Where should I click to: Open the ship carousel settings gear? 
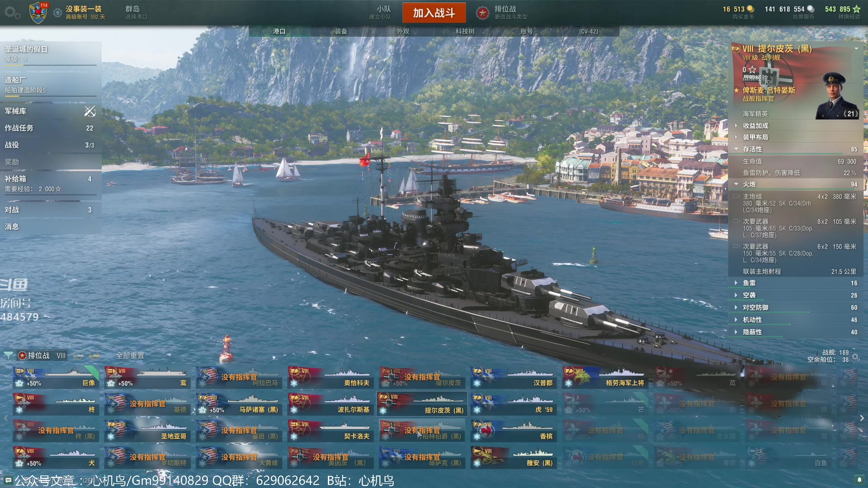click(856, 357)
